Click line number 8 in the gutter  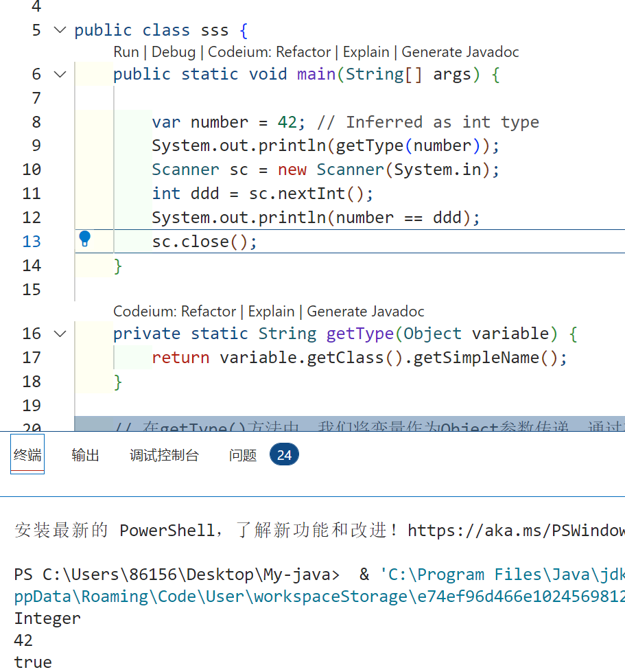point(36,121)
